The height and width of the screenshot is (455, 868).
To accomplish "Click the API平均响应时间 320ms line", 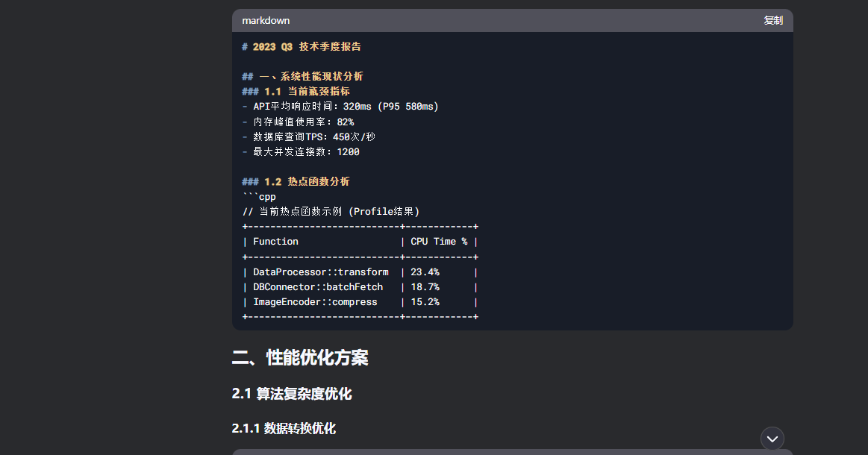I will point(340,106).
